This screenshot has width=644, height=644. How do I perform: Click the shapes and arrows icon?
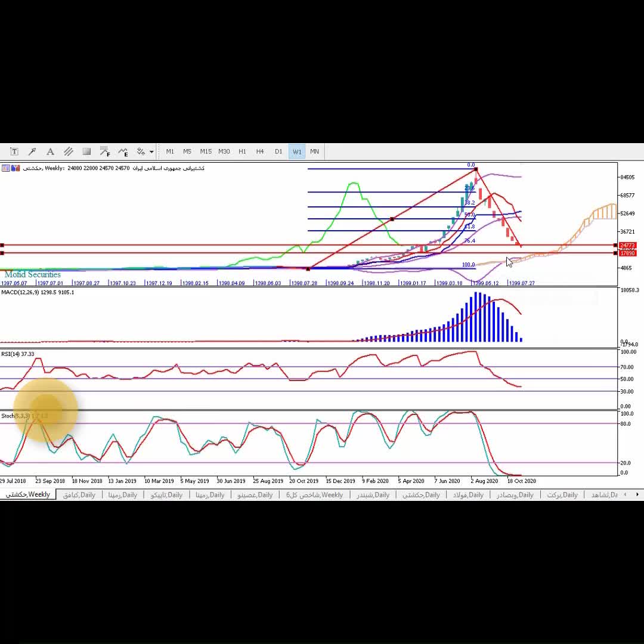tap(141, 151)
